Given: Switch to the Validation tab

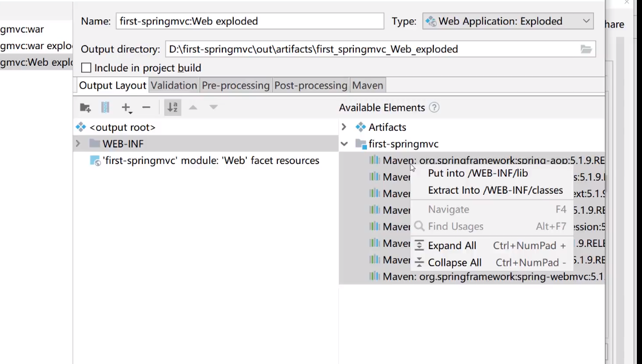Looking at the screenshot, I should pyautogui.click(x=174, y=85).
